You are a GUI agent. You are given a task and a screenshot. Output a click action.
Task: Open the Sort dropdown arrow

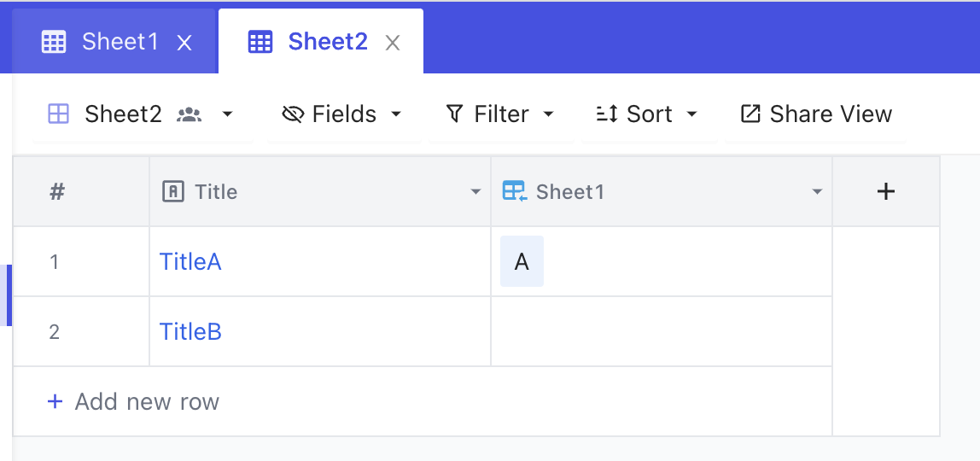[691, 114]
